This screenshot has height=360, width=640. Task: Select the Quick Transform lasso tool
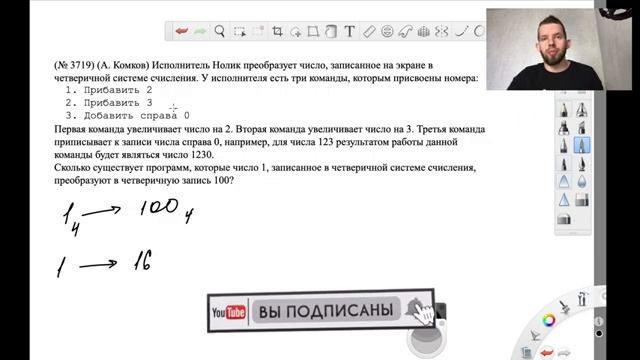pos(296,32)
